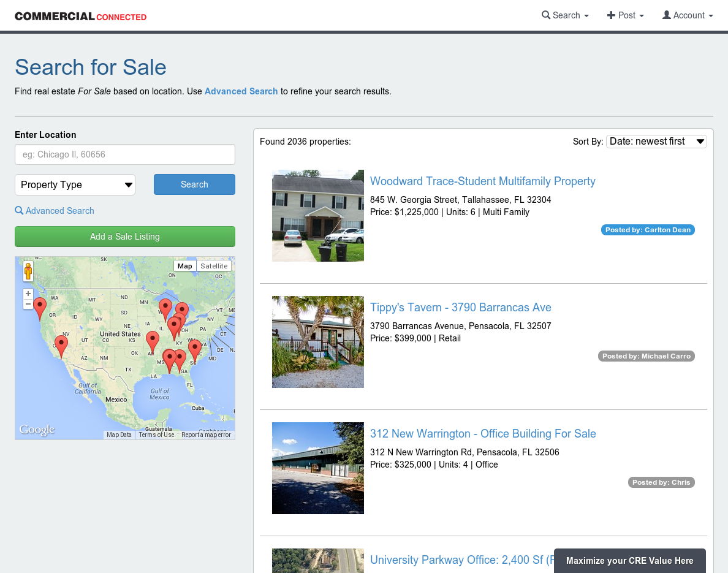Viewport: 728px width, 573px height.
Task: Click the blue Search button
Action: point(194,184)
